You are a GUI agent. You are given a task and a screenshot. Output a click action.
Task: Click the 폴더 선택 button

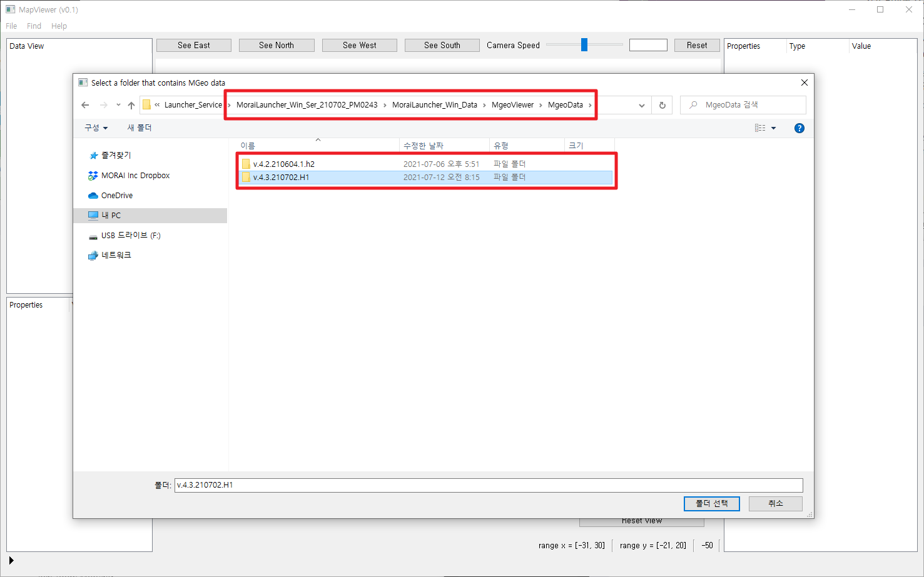(711, 504)
